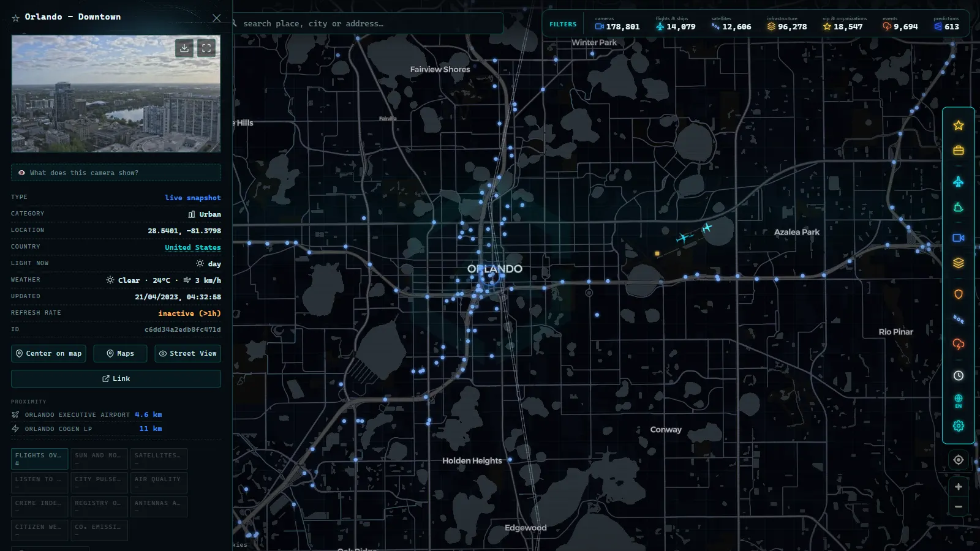Viewport: 980px width, 551px height.
Task: Click the FILTERS label
Action: [x=563, y=24]
